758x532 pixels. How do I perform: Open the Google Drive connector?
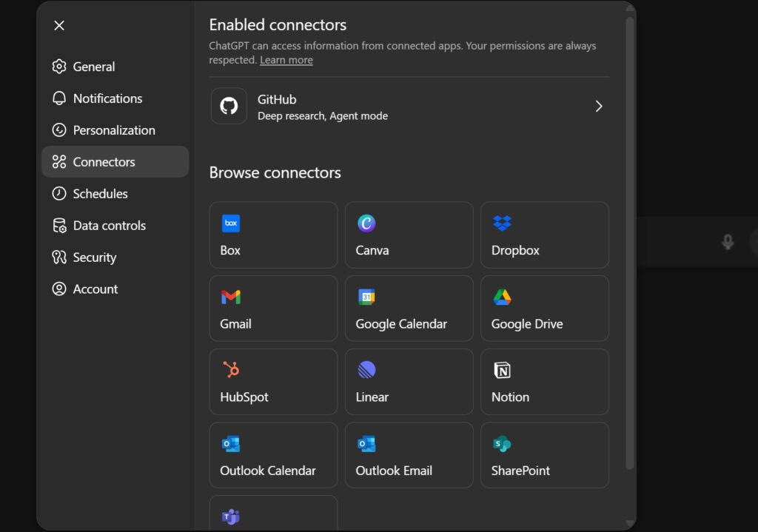coord(544,308)
